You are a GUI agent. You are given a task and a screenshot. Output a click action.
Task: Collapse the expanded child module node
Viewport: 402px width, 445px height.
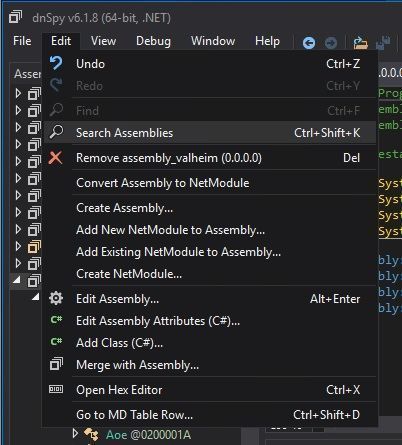tap(36, 297)
